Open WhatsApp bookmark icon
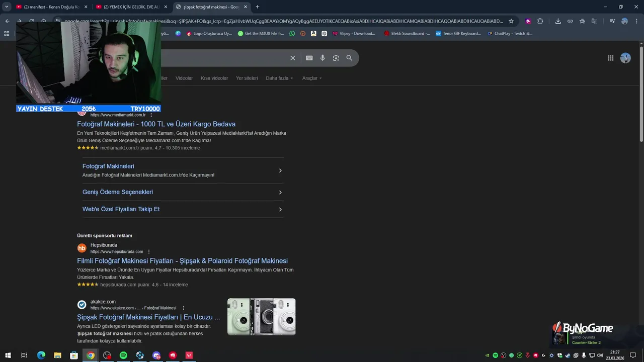This screenshot has width=644, height=362. click(x=292, y=34)
